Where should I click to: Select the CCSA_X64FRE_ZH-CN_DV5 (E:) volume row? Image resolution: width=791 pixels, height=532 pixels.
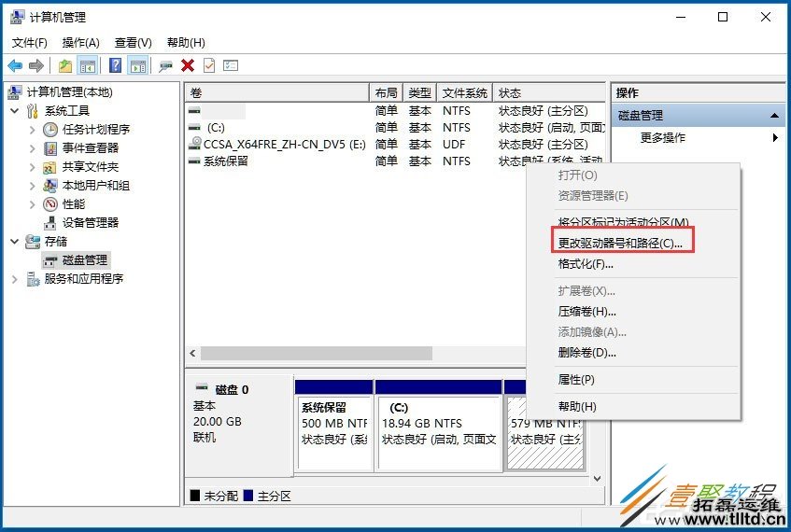coord(395,145)
